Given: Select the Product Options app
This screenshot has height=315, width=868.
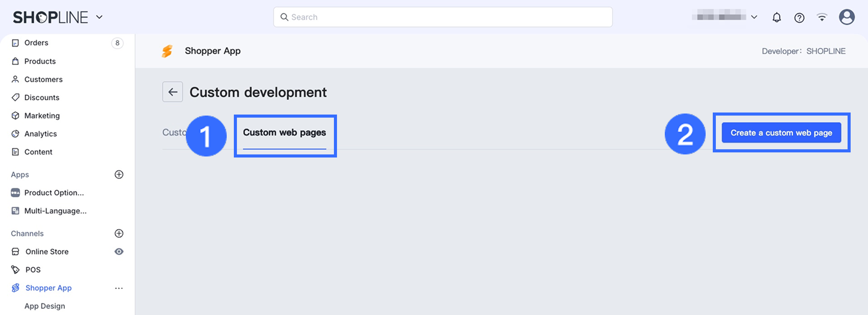Looking at the screenshot, I should [54, 193].
